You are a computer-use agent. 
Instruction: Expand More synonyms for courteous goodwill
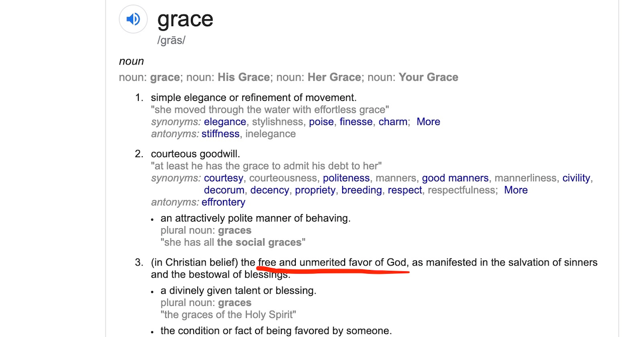coord(516,190)
